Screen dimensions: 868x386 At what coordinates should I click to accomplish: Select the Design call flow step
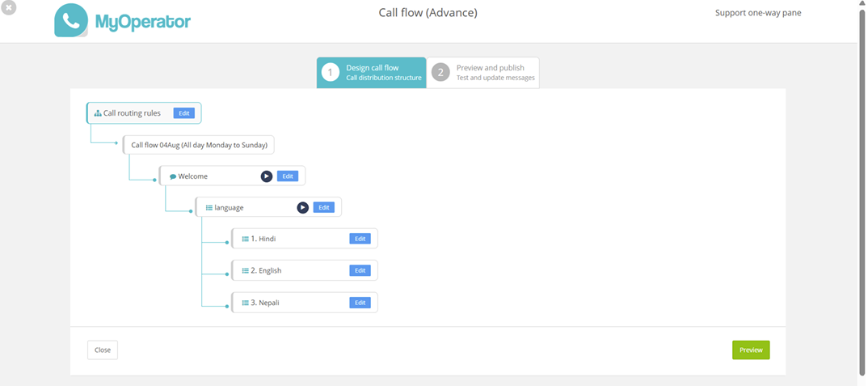(x=372, y=72)
